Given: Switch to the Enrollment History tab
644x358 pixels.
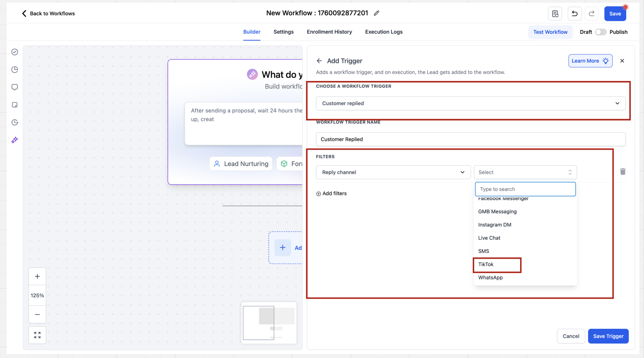Looking at the screenshot, I should point(329,32).
